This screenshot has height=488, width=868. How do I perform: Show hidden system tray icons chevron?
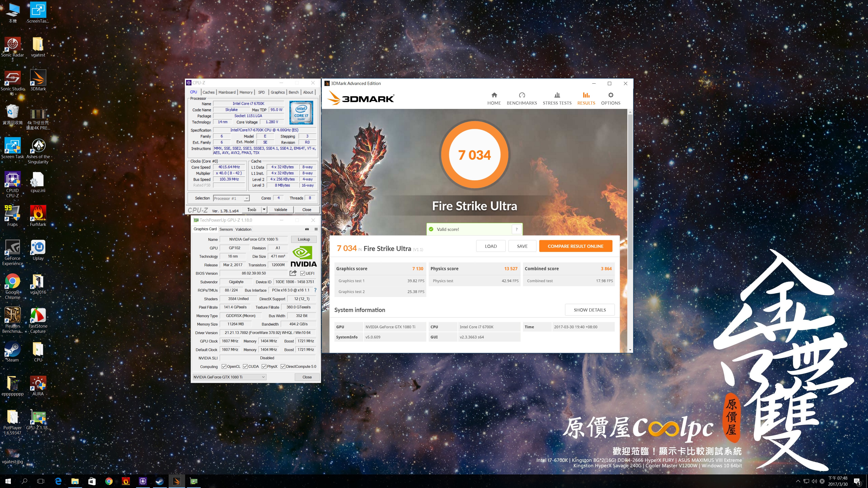click(x=797, y=481)
